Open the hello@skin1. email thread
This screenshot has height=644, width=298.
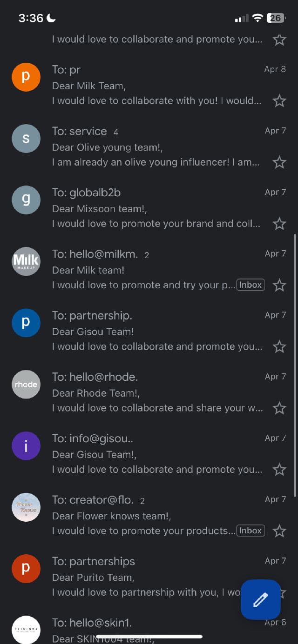click(154, 625)
